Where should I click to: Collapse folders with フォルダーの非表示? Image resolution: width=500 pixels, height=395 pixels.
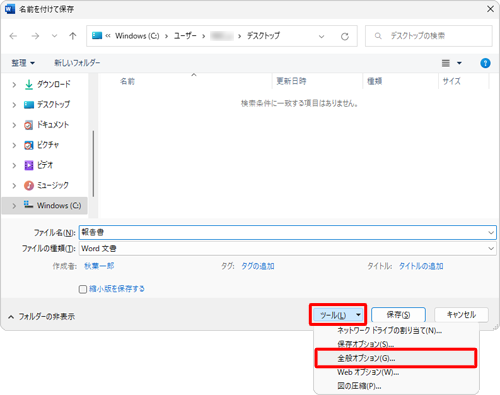41,316
